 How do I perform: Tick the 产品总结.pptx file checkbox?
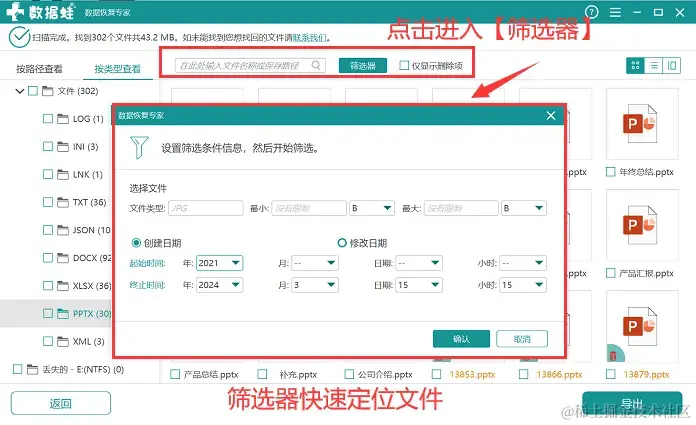click(175, 374)
